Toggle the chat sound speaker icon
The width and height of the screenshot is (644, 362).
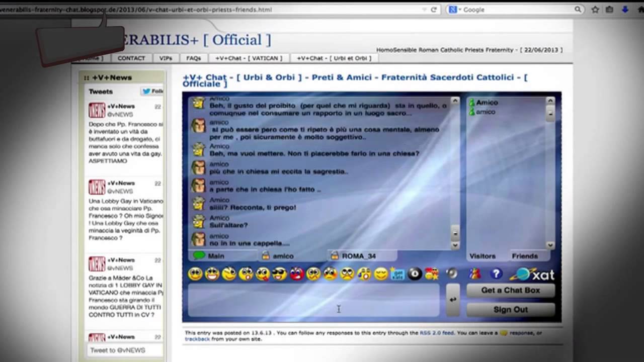tap(452, 273)
